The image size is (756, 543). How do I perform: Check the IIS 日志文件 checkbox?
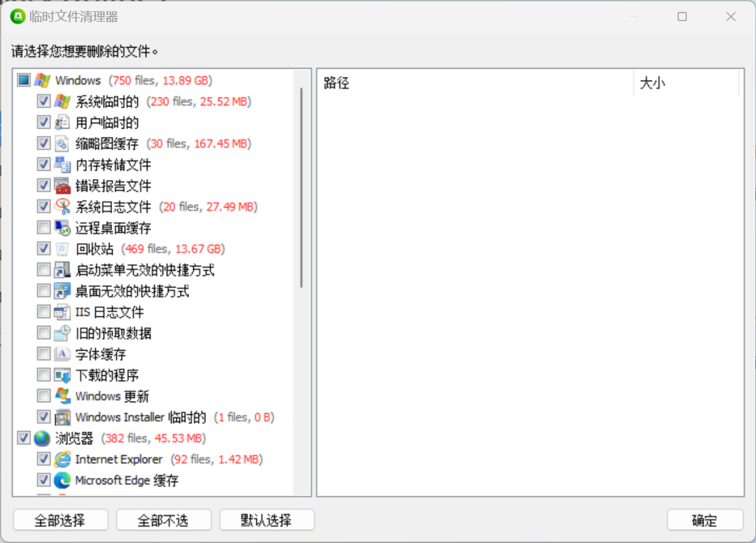coord(43,311)
